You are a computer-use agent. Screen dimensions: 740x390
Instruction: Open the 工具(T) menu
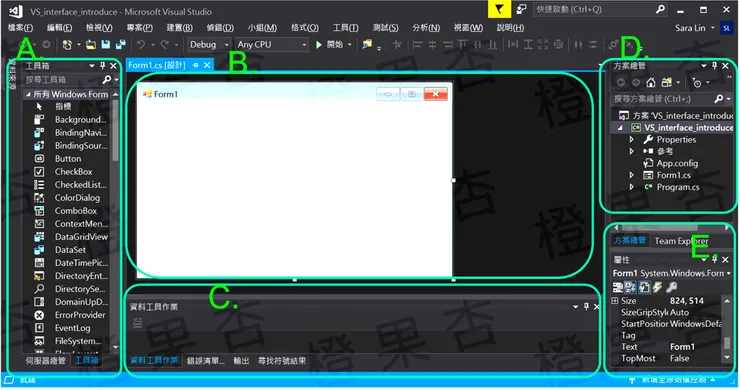[345, 28]
